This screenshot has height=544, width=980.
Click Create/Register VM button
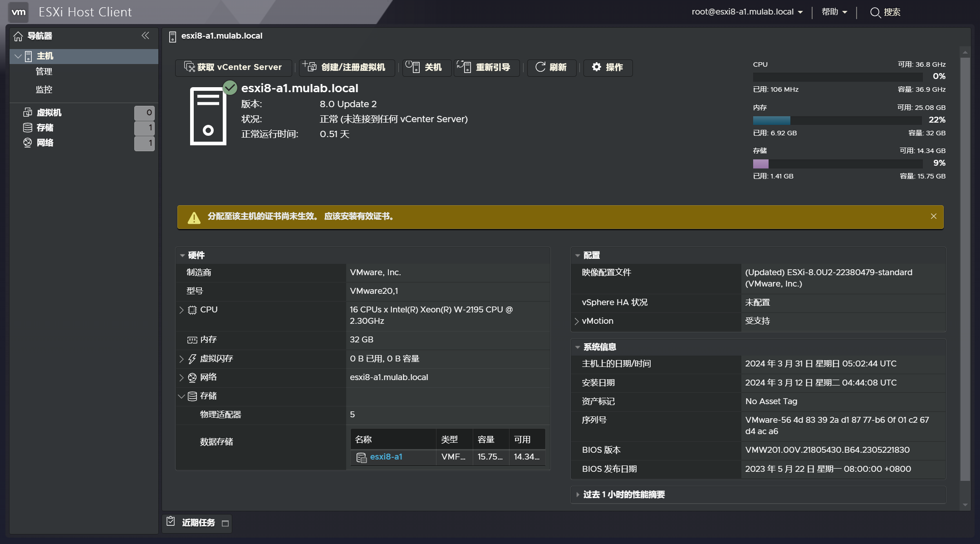pyautogui.click(x=347, y=68)
